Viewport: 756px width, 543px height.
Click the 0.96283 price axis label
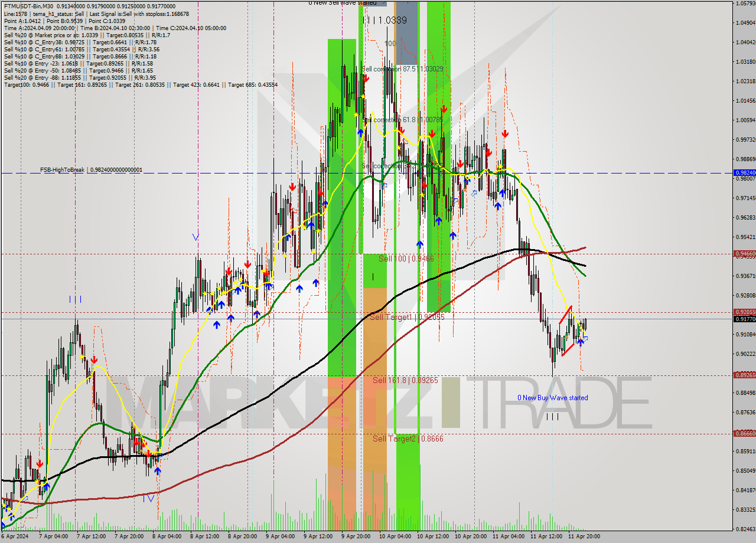745,218
